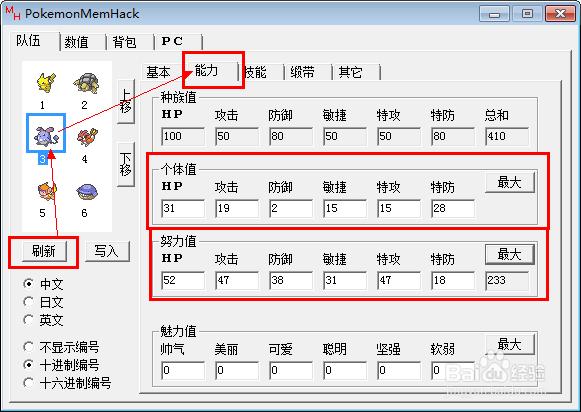Open the 技能 sub-tab
Viewport: 581px width, 412px height.
[x=261, y=72]
